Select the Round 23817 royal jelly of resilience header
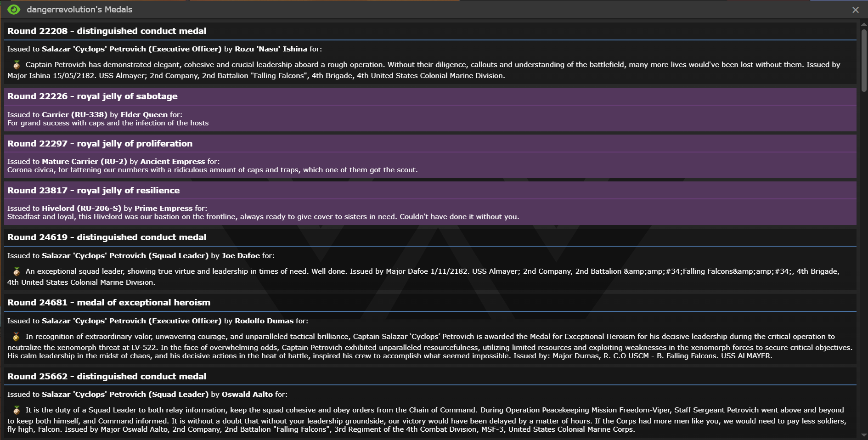Image resolution: width=868 pixels, height=440 pixels. click(x=93, y=191)
